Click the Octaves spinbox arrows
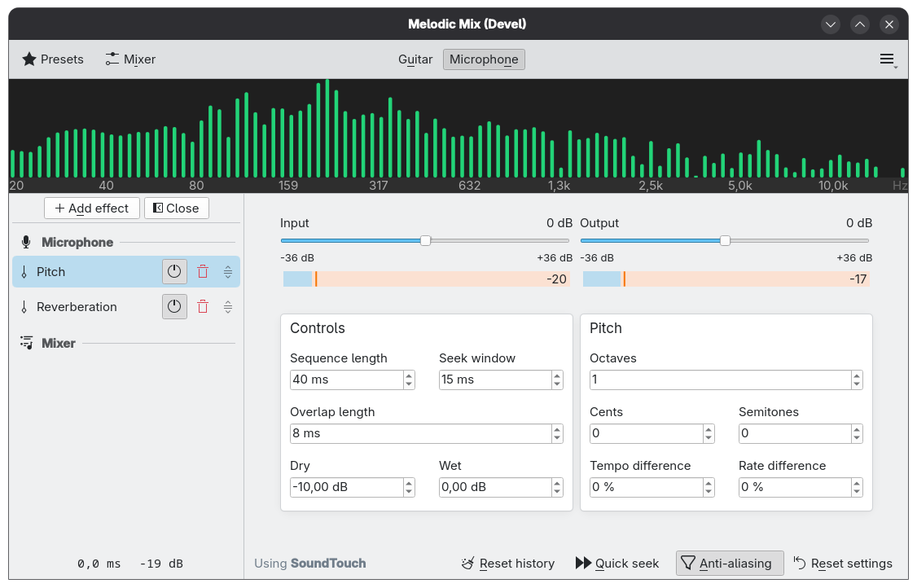 tap(856, 380)
